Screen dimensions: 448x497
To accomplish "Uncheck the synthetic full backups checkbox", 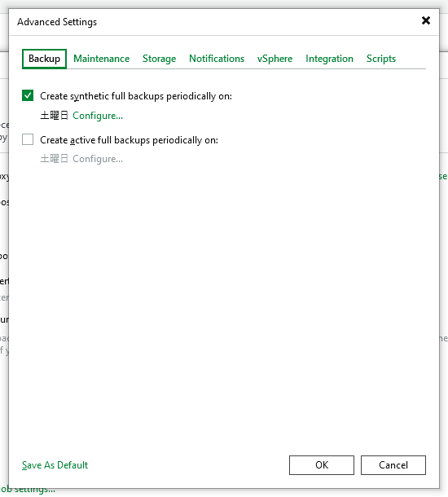I will click(28, 95).
